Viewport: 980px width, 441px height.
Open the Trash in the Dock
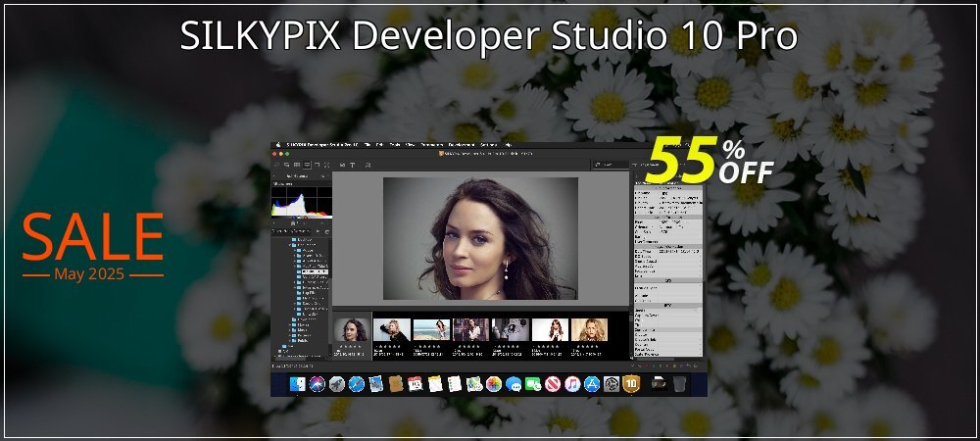tap(679, 383)
